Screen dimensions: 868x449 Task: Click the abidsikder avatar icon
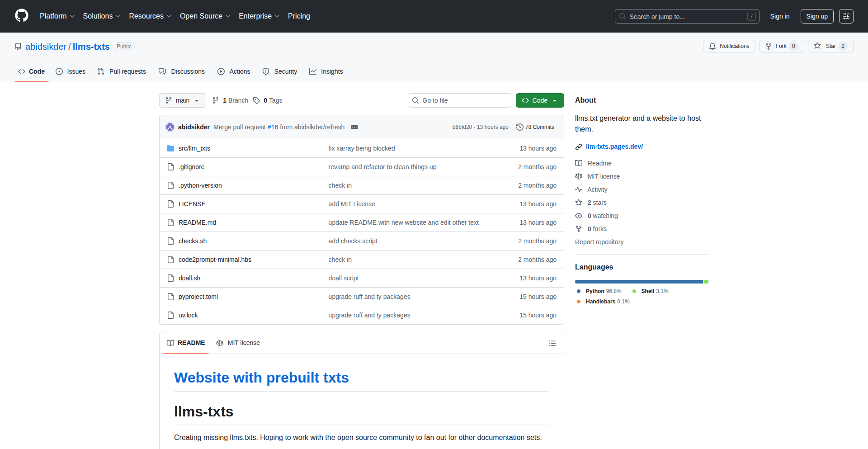tap(170, 127)
